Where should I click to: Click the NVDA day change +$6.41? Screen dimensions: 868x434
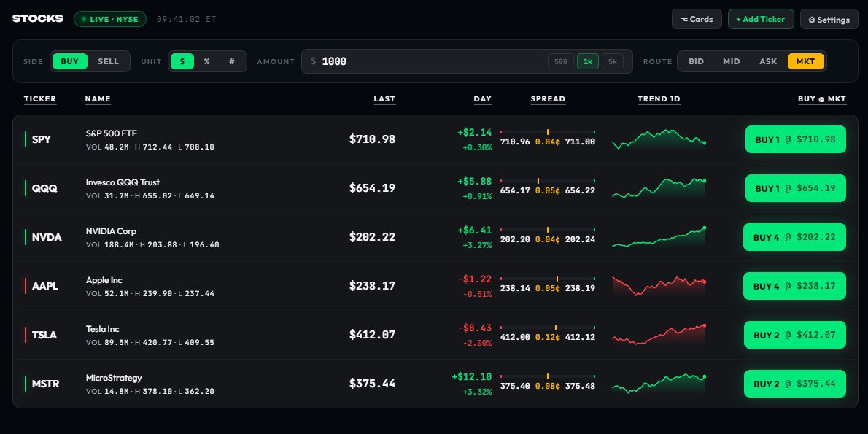click(x=474, y=230)
